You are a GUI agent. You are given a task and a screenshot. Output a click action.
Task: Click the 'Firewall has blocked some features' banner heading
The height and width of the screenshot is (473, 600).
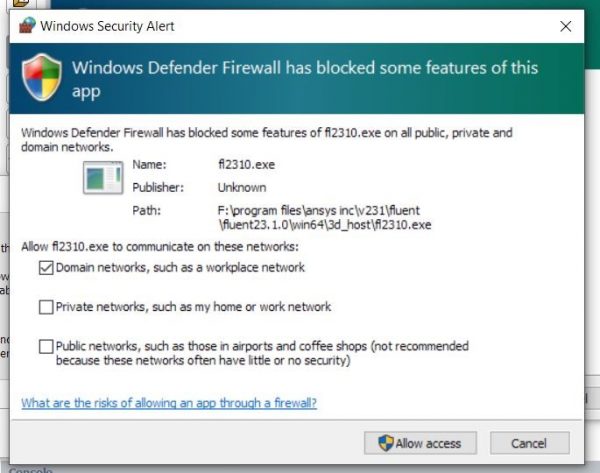(305, 79)
